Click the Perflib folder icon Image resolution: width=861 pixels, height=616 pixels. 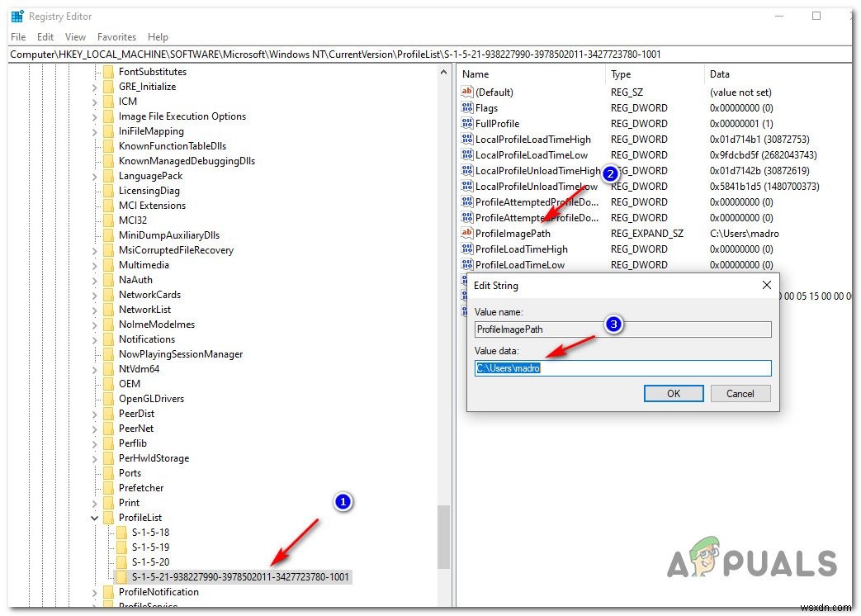pyautogui.click(x=109, y=443)
